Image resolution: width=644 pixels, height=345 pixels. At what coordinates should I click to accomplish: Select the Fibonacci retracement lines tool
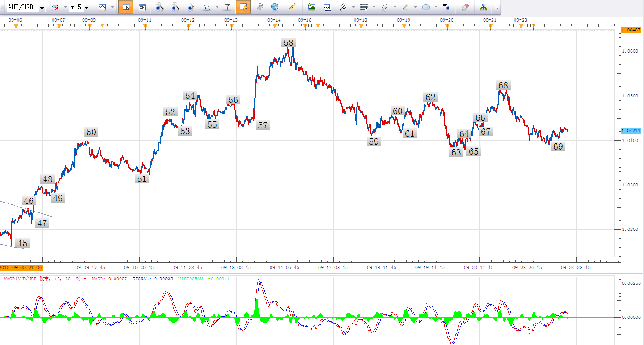click(364, 7)
